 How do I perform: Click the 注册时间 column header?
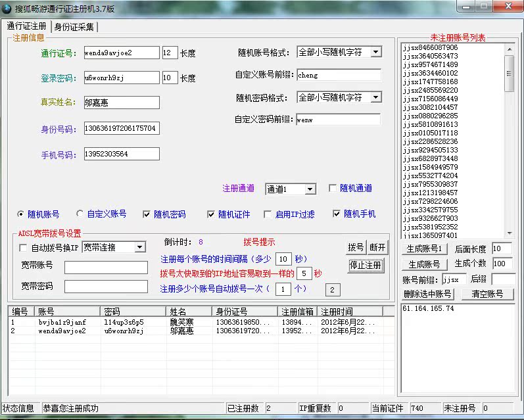coord(350,312)
